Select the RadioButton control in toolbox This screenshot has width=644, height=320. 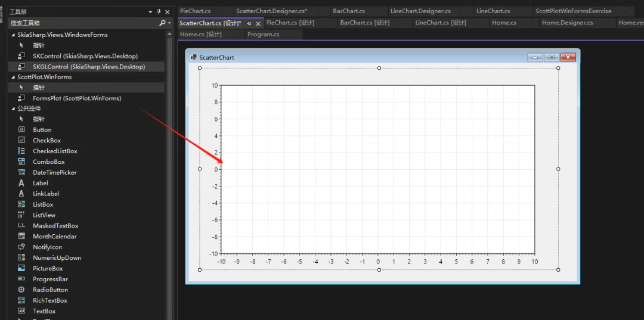50,290
